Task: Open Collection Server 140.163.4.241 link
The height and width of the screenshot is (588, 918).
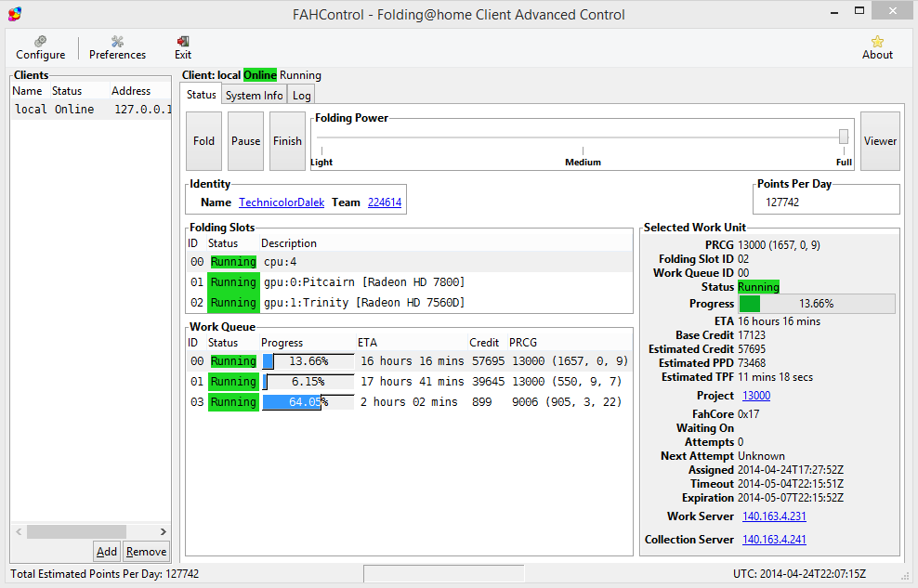Action: pyautogui.click(x=774, y=540)
